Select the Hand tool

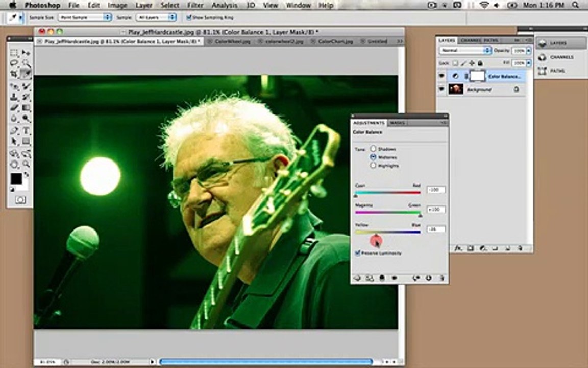14,164
